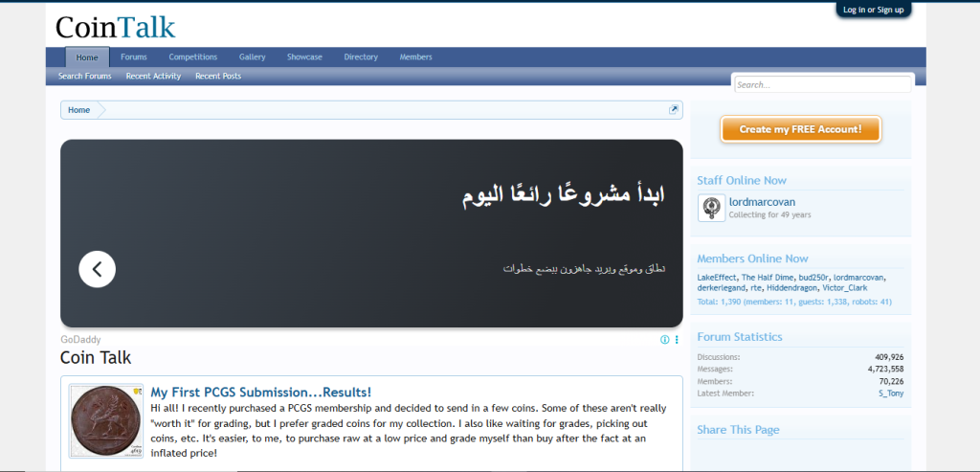Open the Showcase tab

pyautogui.click(x=304, y=56)
